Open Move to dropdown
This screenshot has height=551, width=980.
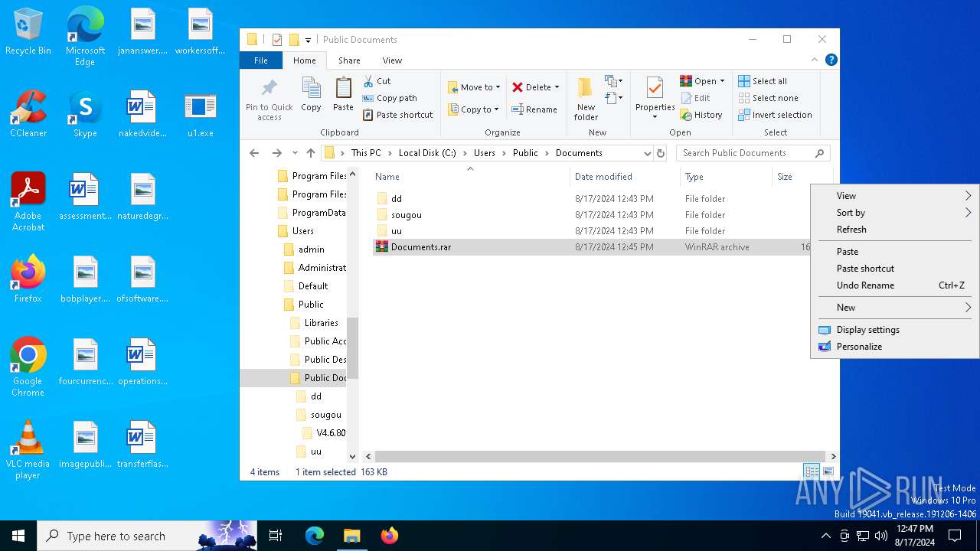[x=474, y=87]
